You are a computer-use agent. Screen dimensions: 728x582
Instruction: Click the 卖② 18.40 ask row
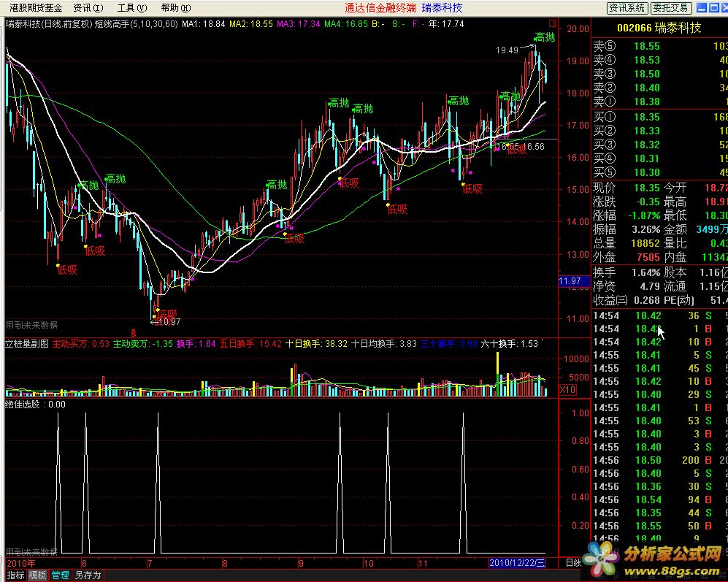(660, 88)
